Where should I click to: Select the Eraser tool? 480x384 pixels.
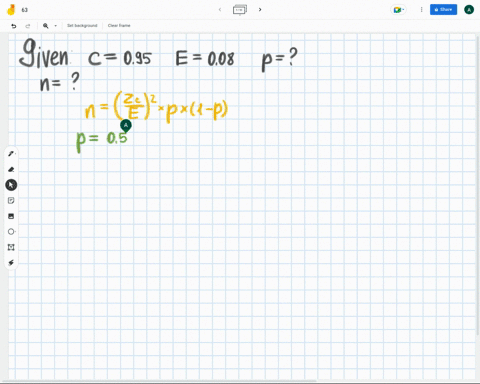[11, 169]
